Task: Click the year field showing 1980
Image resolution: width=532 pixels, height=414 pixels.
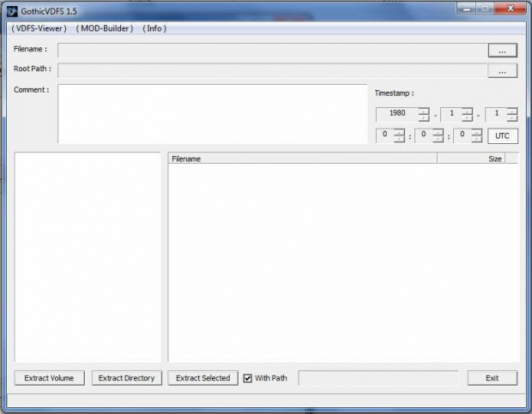Action: click(x=397, y=114)
